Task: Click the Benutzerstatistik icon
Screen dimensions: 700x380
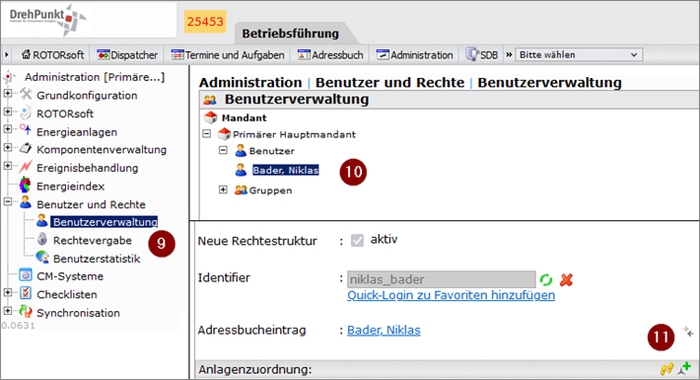Action: [x=42, y=257]
